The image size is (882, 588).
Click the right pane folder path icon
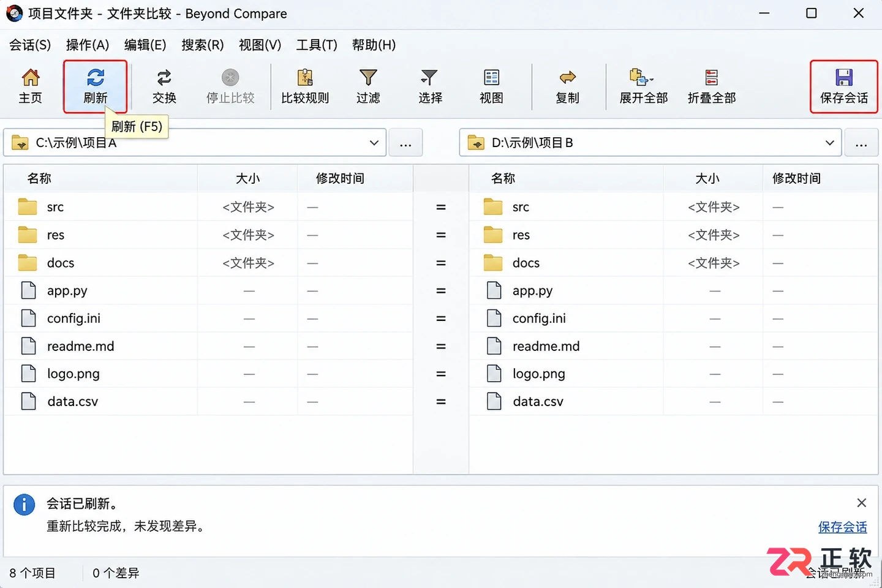click(x=476, y=143)
